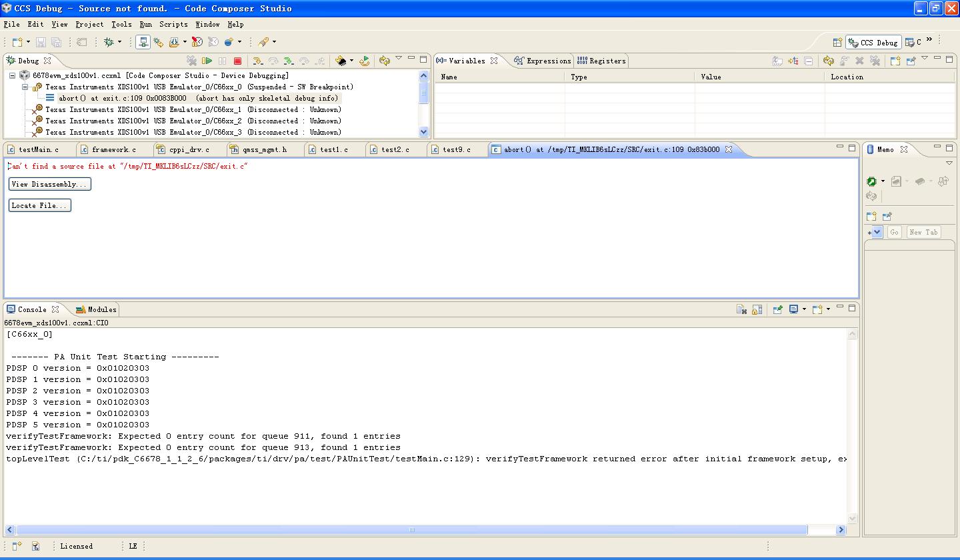Click the Restart icon in Debug view
The image size is (960, 560).
tap(364, 61)
